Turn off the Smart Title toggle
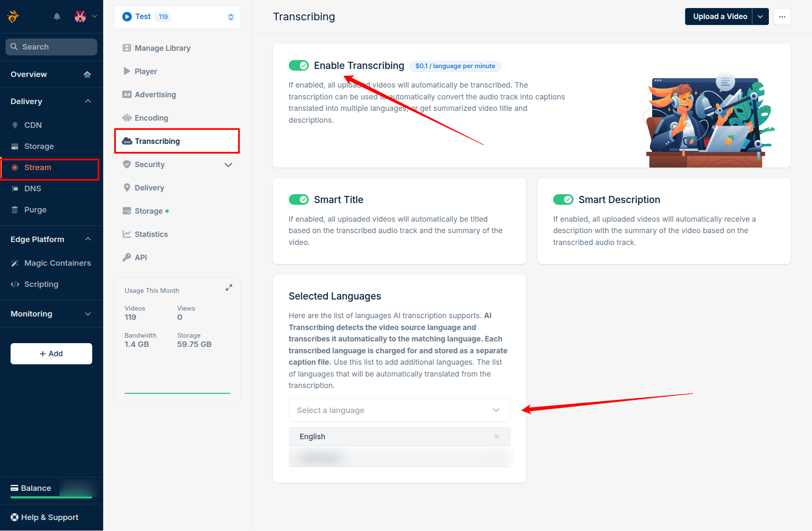 pyautogui.click(x=299, y=200)
